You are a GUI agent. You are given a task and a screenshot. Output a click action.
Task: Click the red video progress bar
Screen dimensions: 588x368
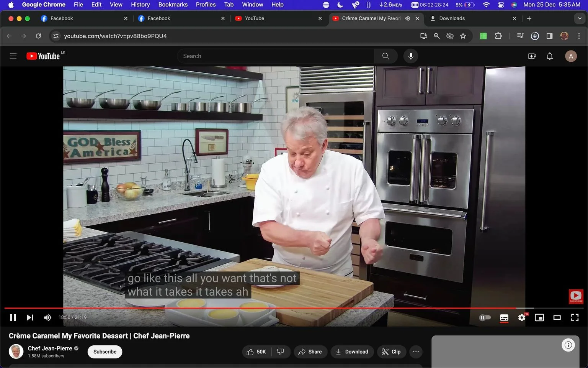[x=260, y=308]
